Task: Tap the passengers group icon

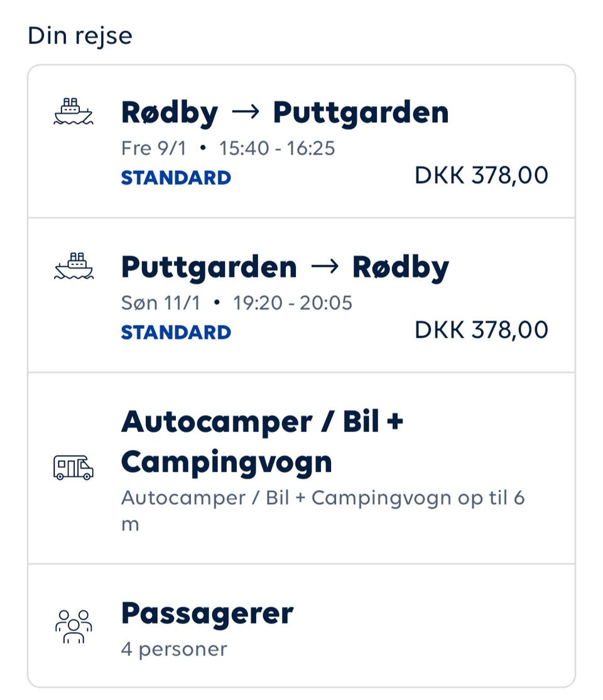Action: coord(73,626)
